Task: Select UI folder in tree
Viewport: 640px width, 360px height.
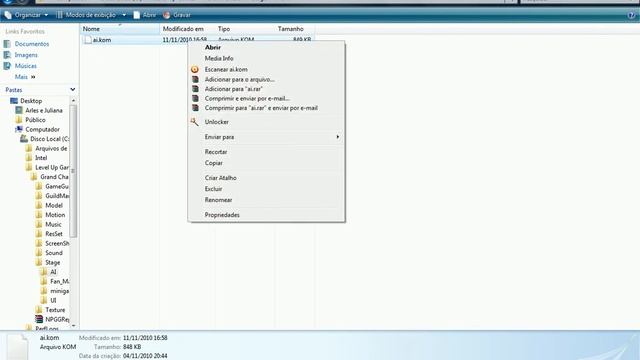Action: pyautogui.click(x=53, y=300)
